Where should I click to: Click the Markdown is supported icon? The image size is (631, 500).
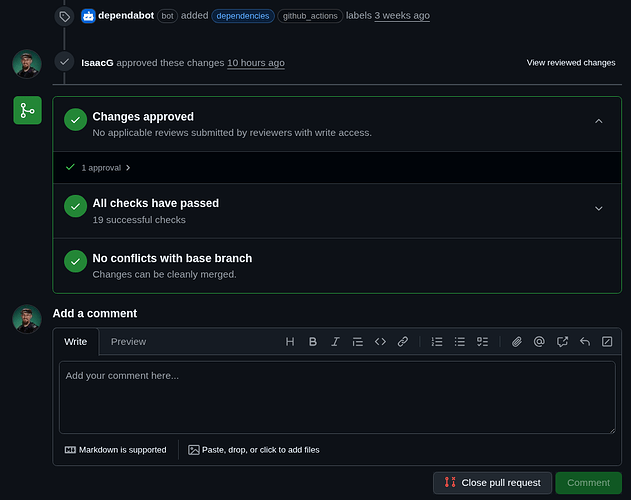point(70,450)
